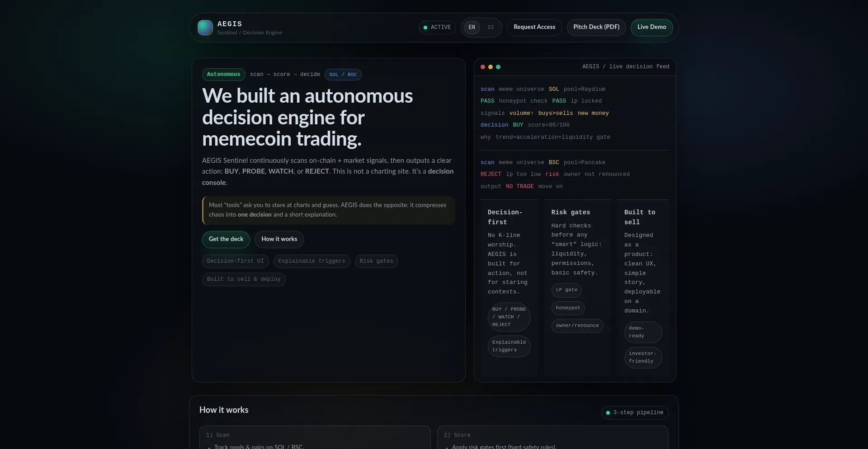Select the Decision-first UI chip

pyautogui.click(x=235, y=261)
